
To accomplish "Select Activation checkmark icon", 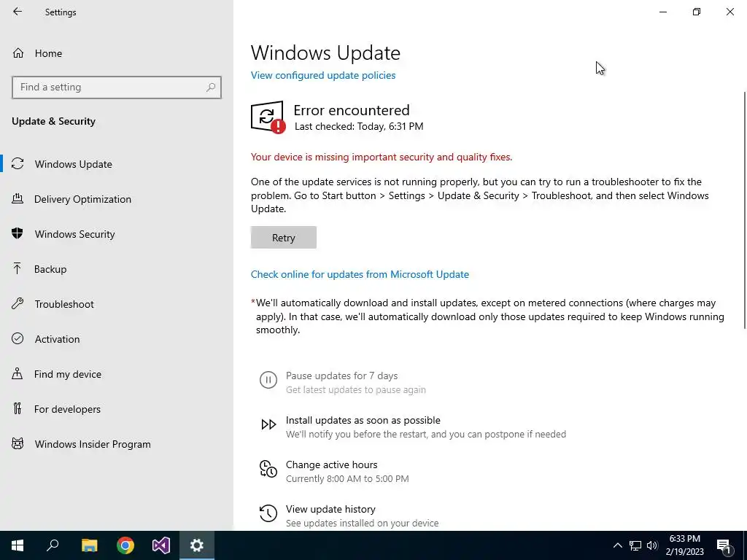I will [18, 338].
